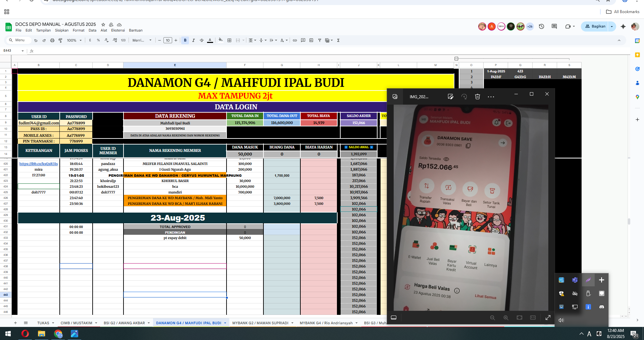The width and height of the screenshot is (644, 340).
Task: Zoom in on the photo in Photos
Action: [x=506, y=318]
